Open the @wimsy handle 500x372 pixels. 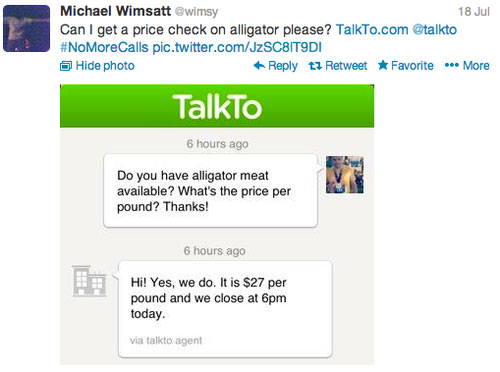[x=196, y=12]
